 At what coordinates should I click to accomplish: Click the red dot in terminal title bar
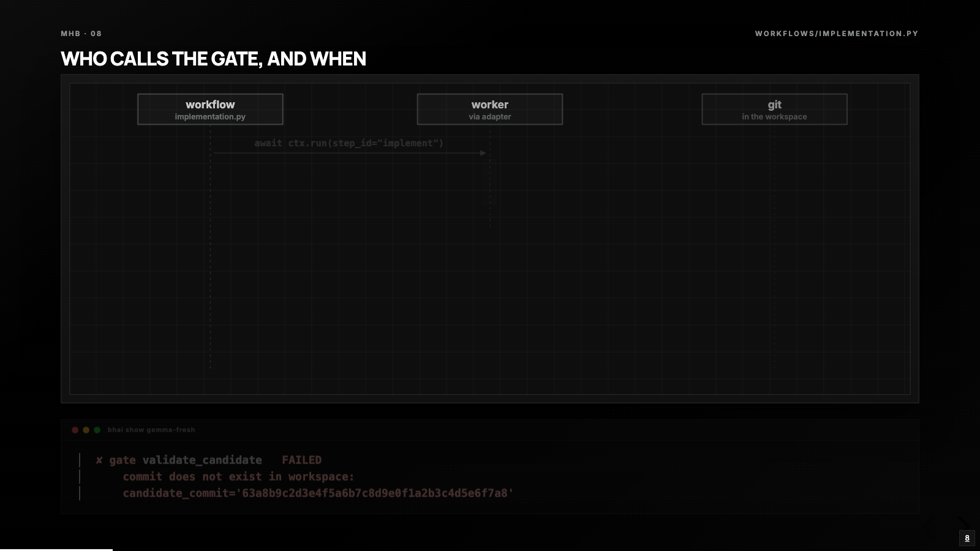75,430
